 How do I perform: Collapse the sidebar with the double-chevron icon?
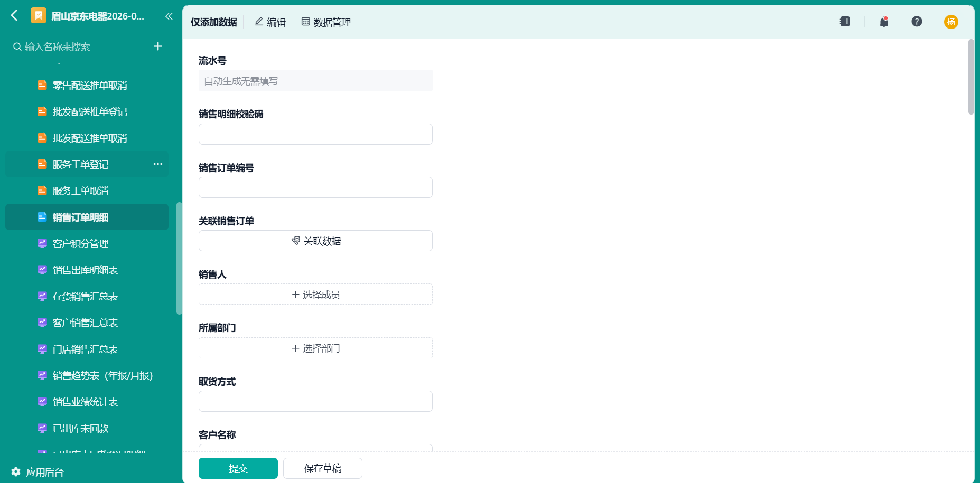tap(169, 16)
